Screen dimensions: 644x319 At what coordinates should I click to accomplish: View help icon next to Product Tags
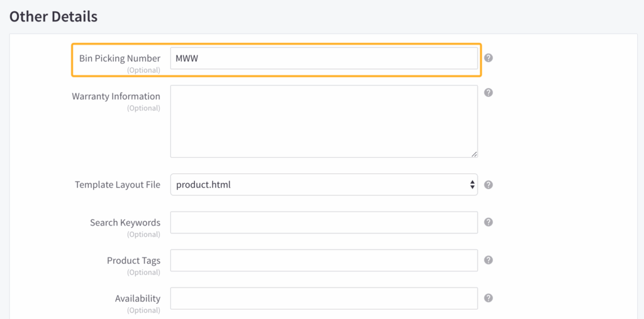pos(488,260)
